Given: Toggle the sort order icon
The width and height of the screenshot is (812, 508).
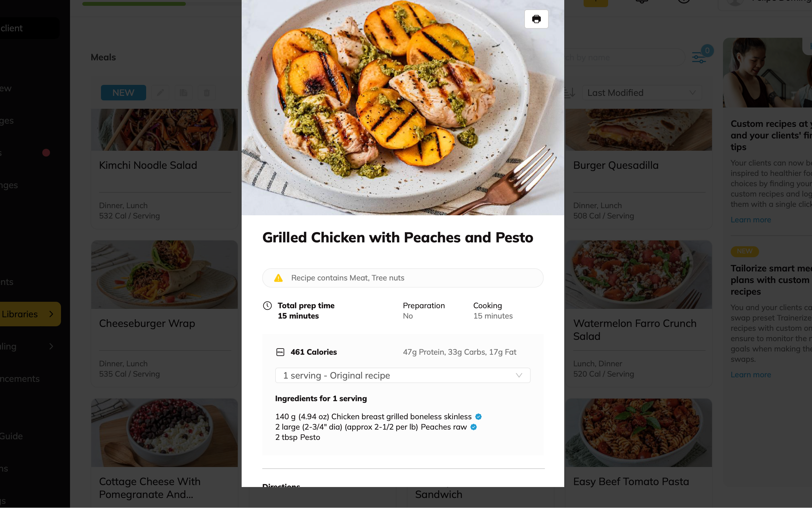Looking at the screenshot, I should point(570,93).
